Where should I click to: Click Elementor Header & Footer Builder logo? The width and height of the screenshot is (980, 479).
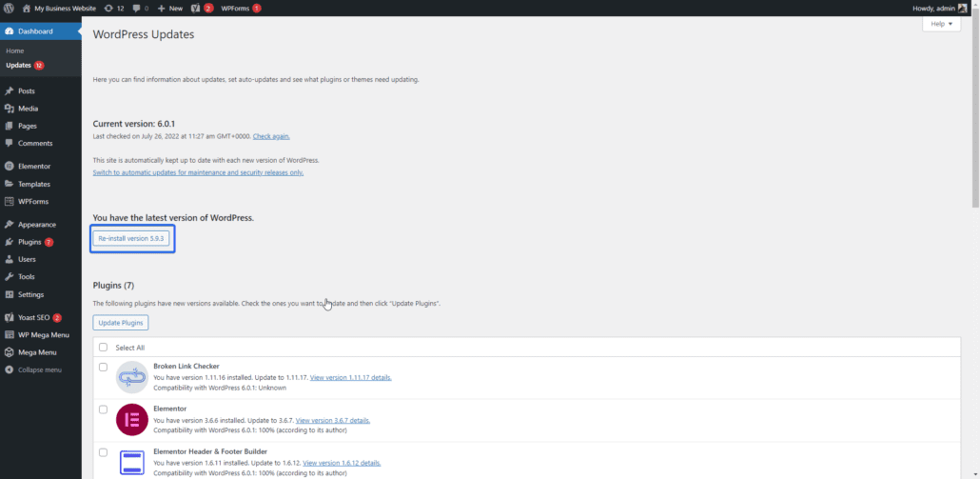[x=132, y=462]
